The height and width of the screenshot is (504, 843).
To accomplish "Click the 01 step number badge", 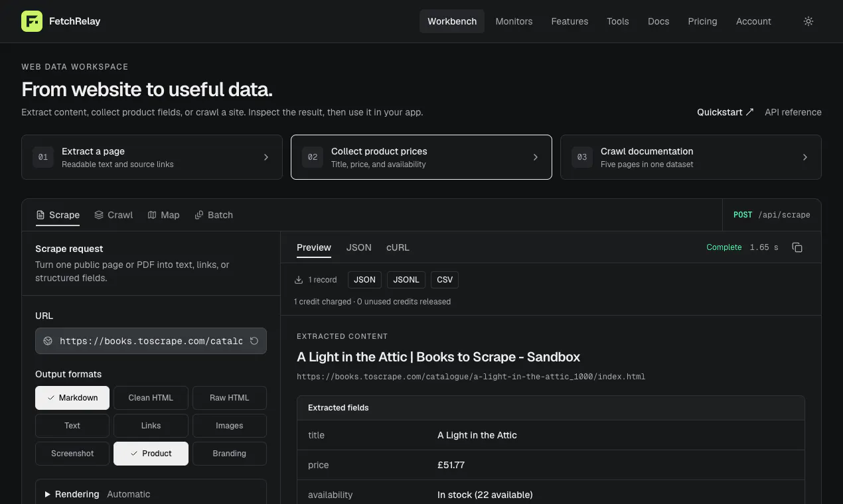I will coord(43,157).
